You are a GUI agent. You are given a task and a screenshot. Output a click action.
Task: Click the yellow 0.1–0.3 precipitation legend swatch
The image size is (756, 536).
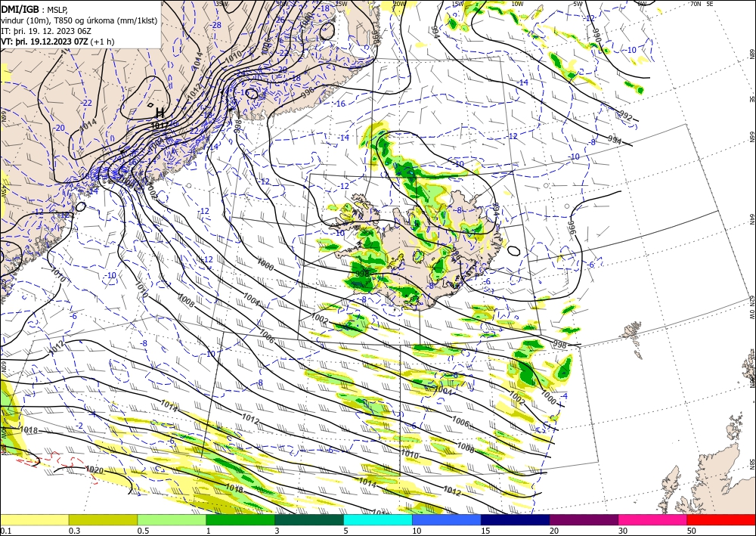coord(34,519)
